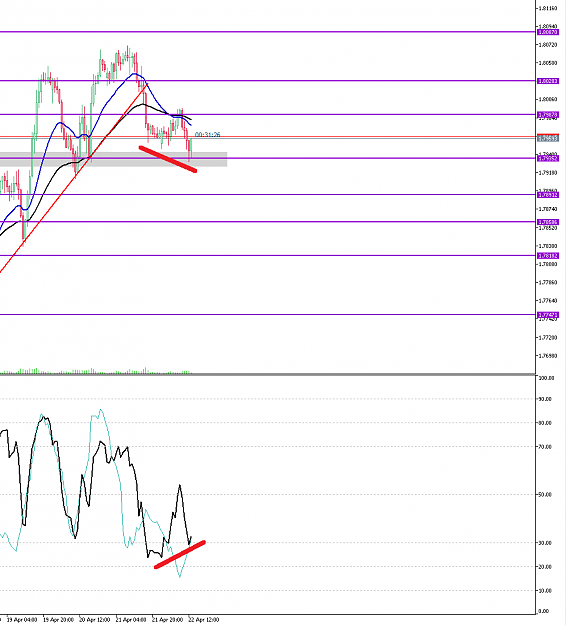Viewport: 566px width, 625px height.
Task: Click the 21 Apr 20:00 time label
Action: (167, 620)
